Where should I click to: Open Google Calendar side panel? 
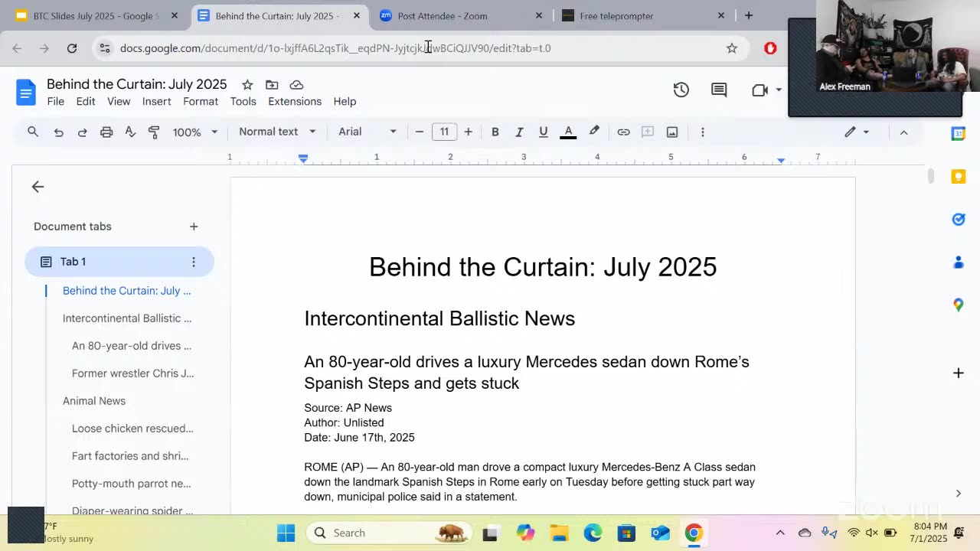click(958, 133)
